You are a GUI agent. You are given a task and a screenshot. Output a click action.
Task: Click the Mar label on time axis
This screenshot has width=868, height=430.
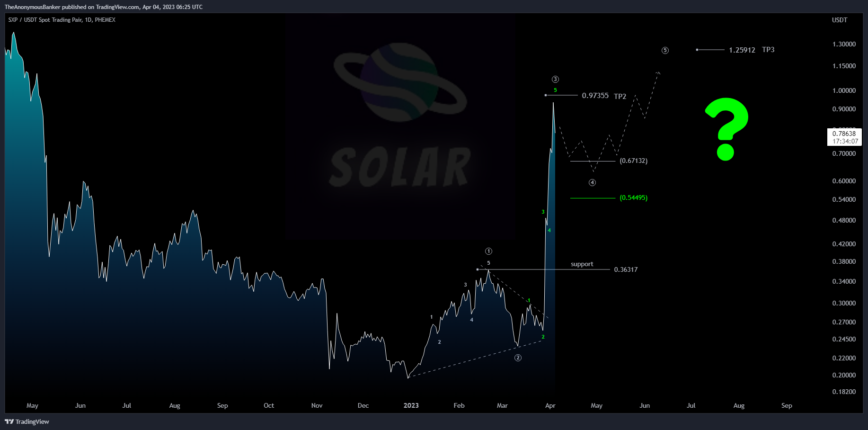coord(502,405)
